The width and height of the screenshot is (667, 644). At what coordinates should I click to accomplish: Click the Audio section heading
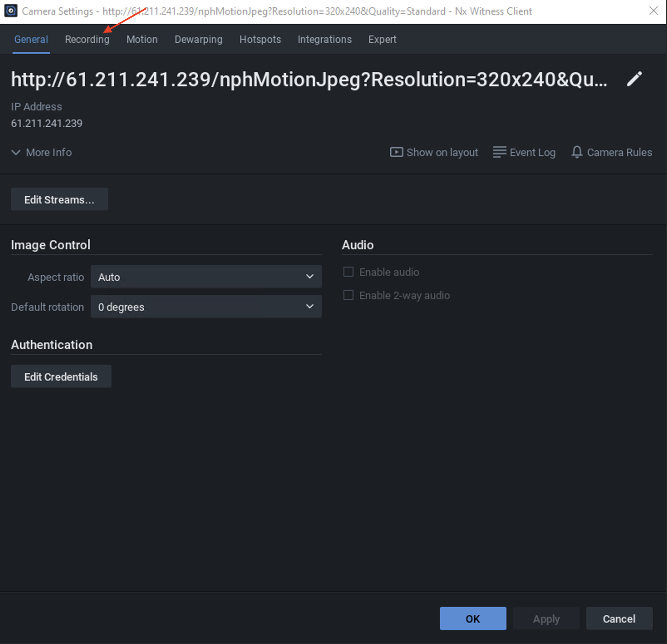[x=358, y=245]
